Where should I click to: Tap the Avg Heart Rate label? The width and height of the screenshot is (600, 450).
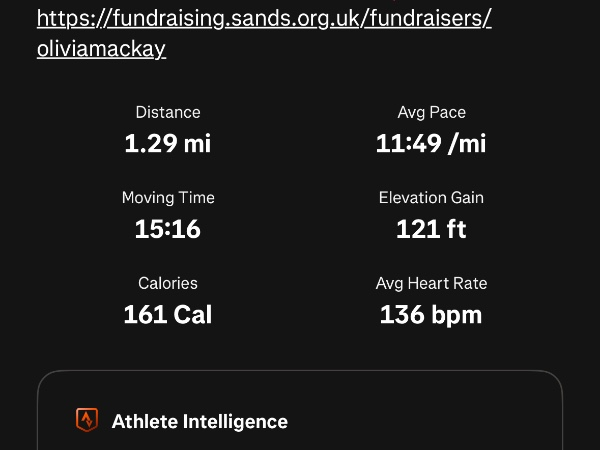(431, 283)
